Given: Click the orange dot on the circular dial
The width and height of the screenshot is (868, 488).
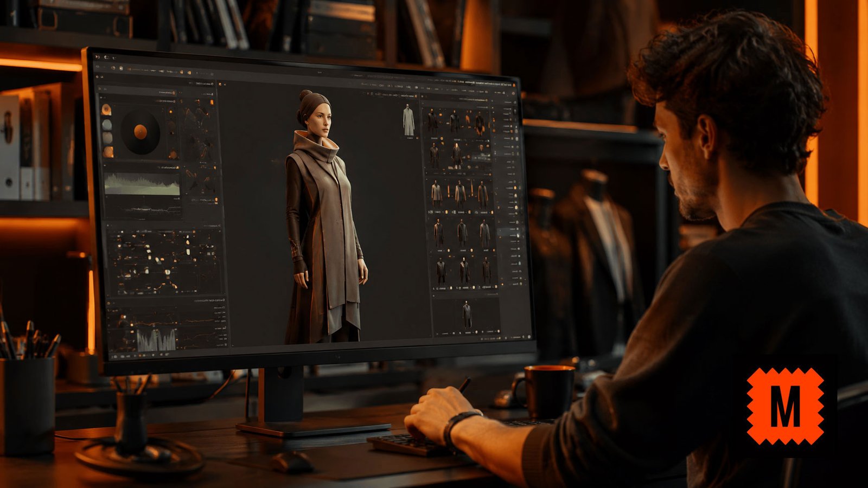Looking at the screenshot, I should pos(140,131).
